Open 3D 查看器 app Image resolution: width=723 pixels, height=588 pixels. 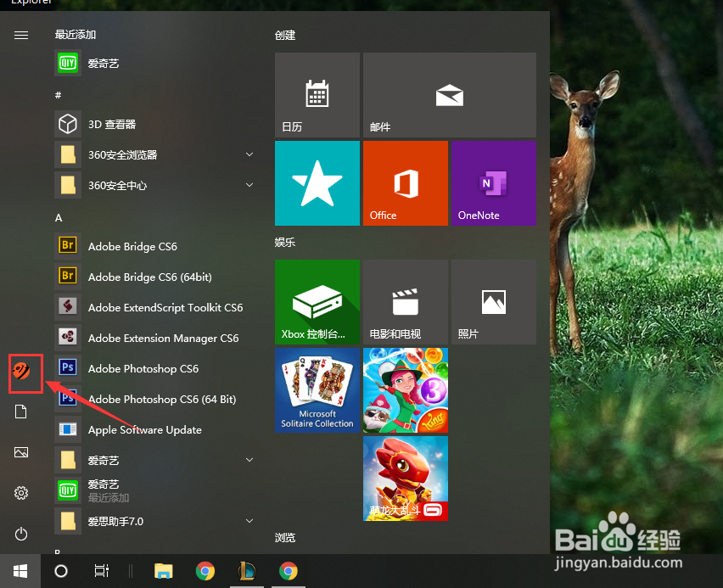pos(154,124)
